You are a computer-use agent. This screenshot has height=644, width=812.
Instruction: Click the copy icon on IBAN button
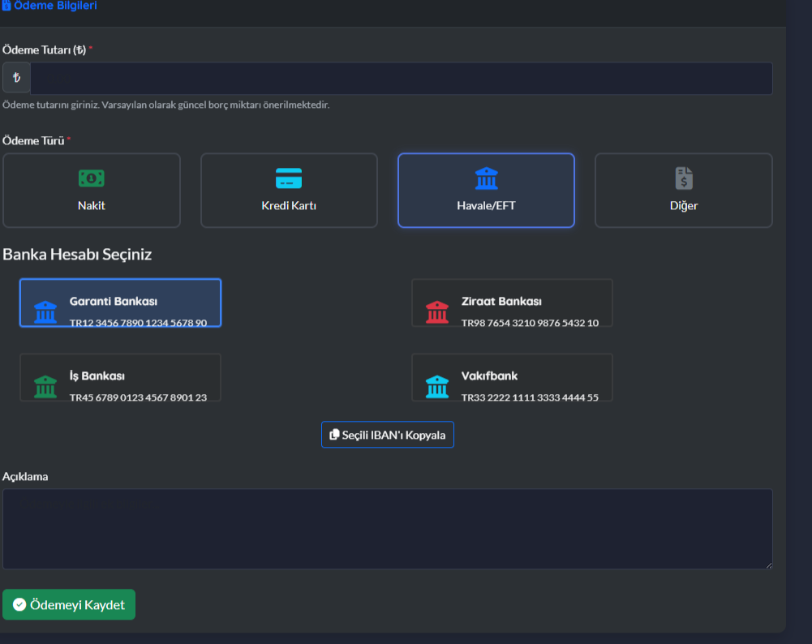334,435
